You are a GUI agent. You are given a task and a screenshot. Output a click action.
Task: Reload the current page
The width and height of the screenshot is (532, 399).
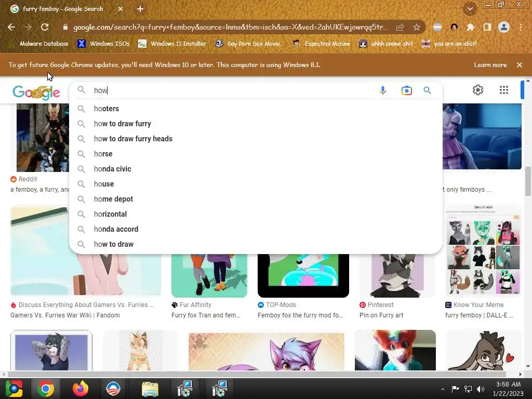click(x=45, y=27)
